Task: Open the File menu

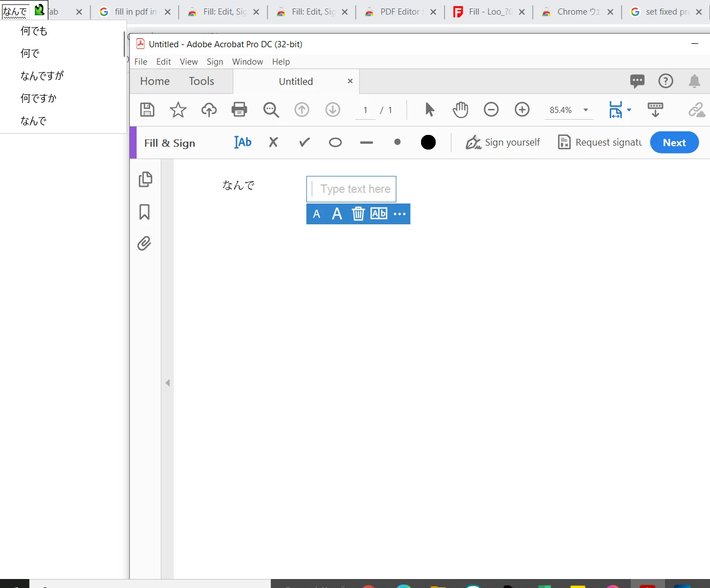Action: 141,62
